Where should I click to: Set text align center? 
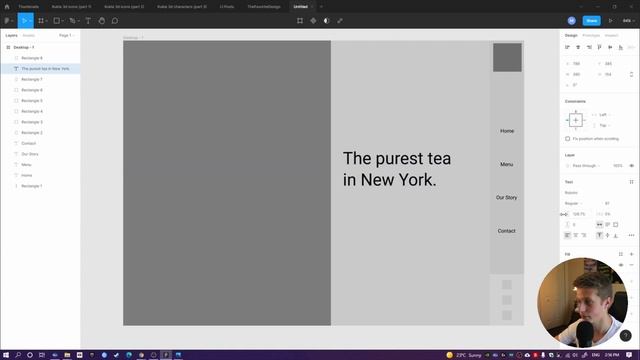(576, 235)
